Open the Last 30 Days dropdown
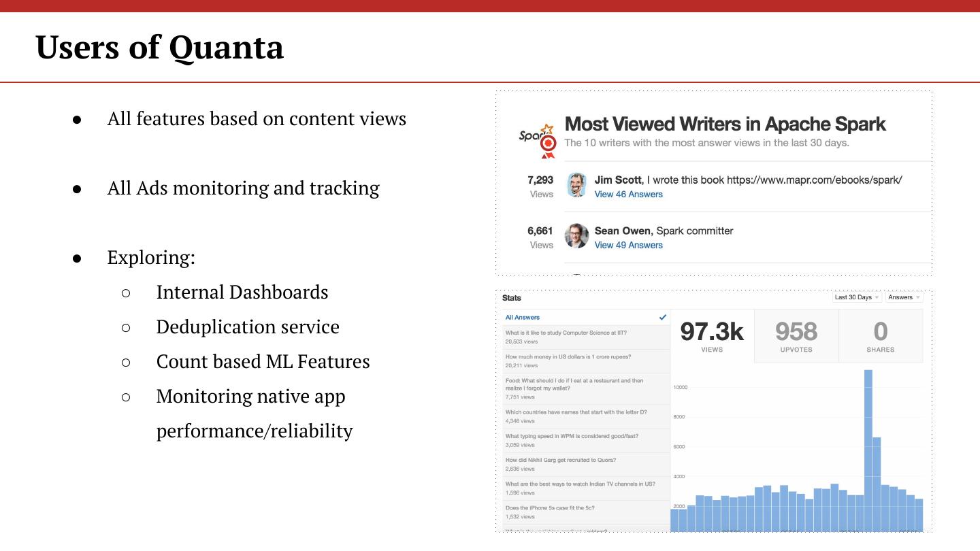Viewport: 980px width, 551px height. click(857, 297)
